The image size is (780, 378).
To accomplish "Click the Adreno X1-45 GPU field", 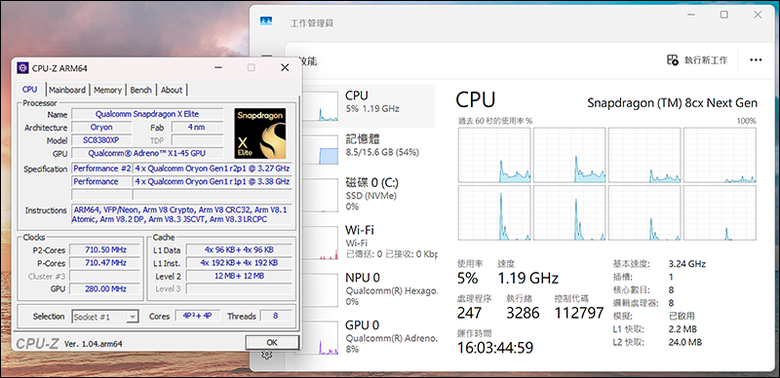I will pyautogui.click(x=147, y=153).
